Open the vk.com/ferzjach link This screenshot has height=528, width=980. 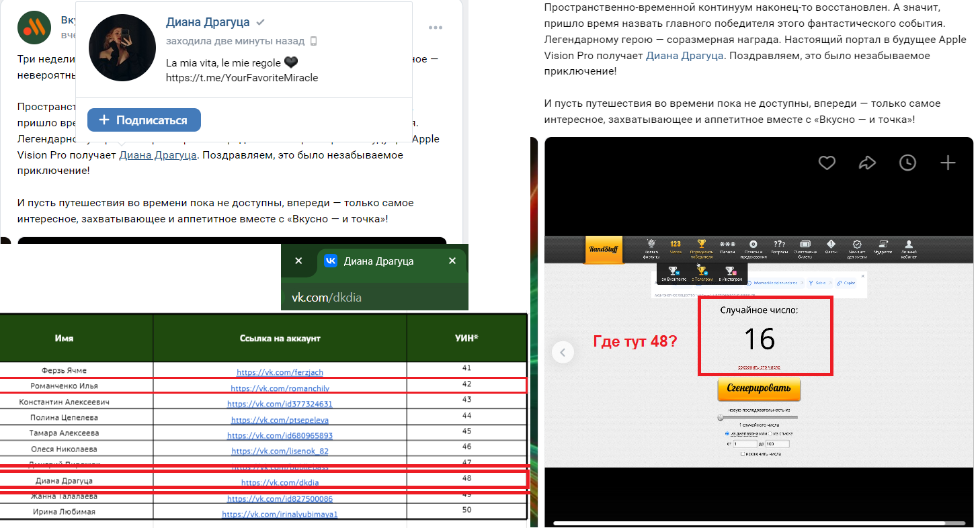coord(280,372)
